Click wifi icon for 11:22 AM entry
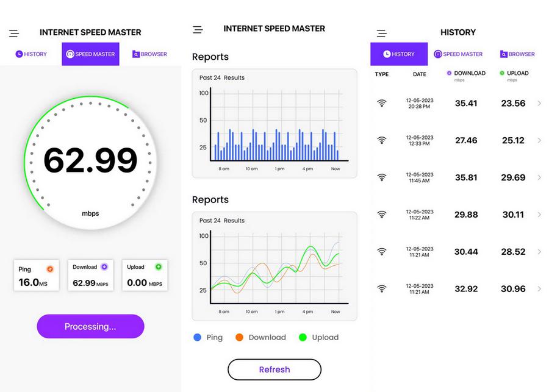The width and height of the screenshot is (549, 392). point(382,214)
